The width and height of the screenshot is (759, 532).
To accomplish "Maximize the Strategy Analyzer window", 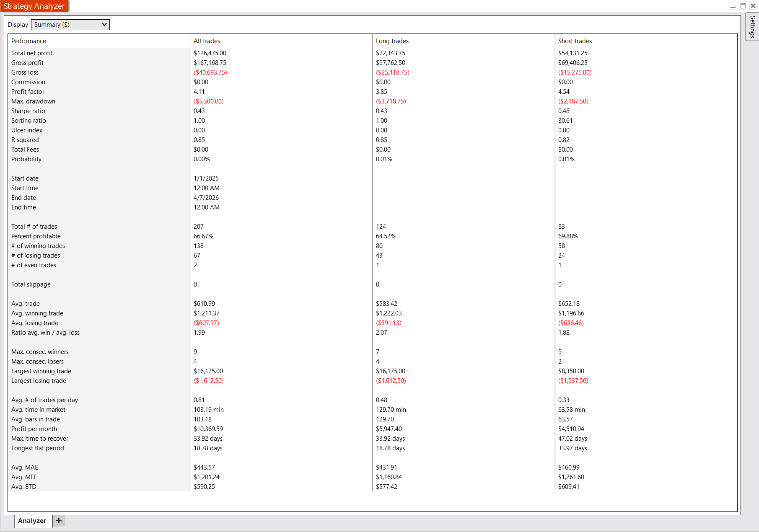I will click(x=743, y=6).
